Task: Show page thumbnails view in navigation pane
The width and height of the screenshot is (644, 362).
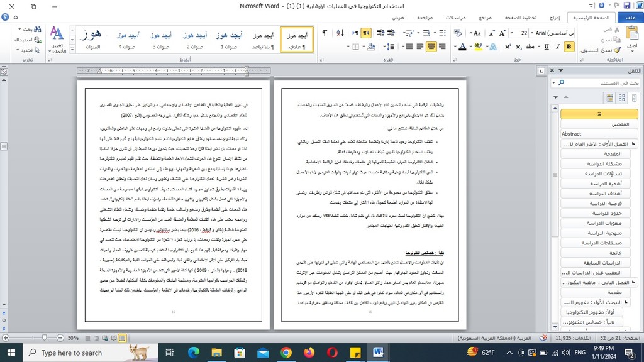Action: point(622,97)
